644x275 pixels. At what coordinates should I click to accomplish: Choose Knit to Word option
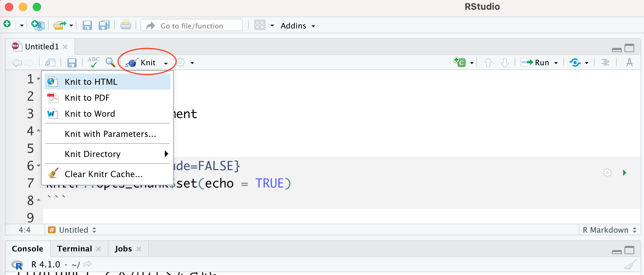(x=90, y=114)
